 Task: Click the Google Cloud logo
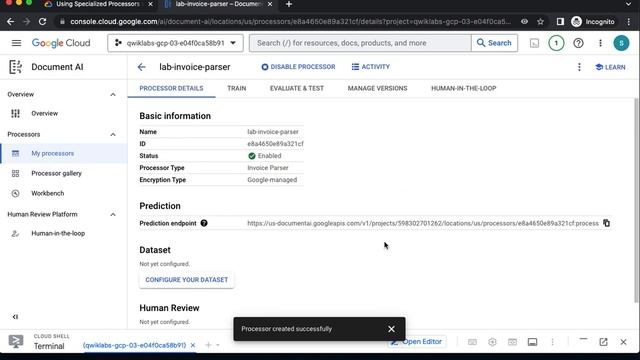(61, 43)
